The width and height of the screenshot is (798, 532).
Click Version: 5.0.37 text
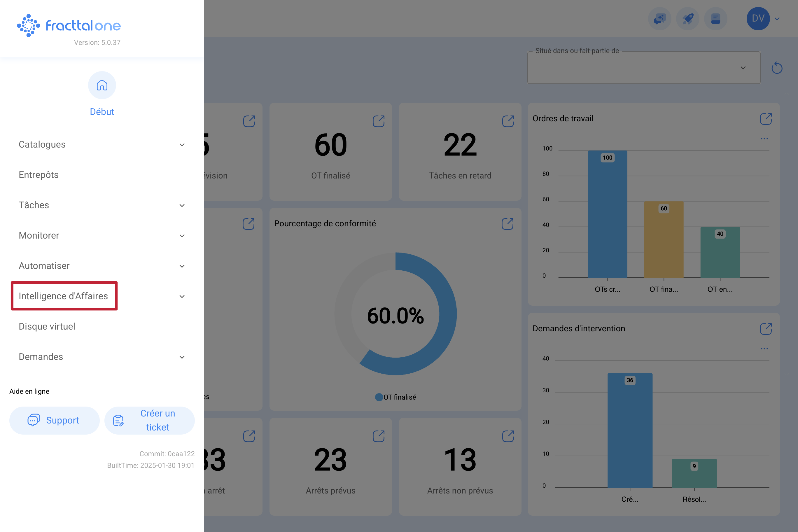pos(97,42)
